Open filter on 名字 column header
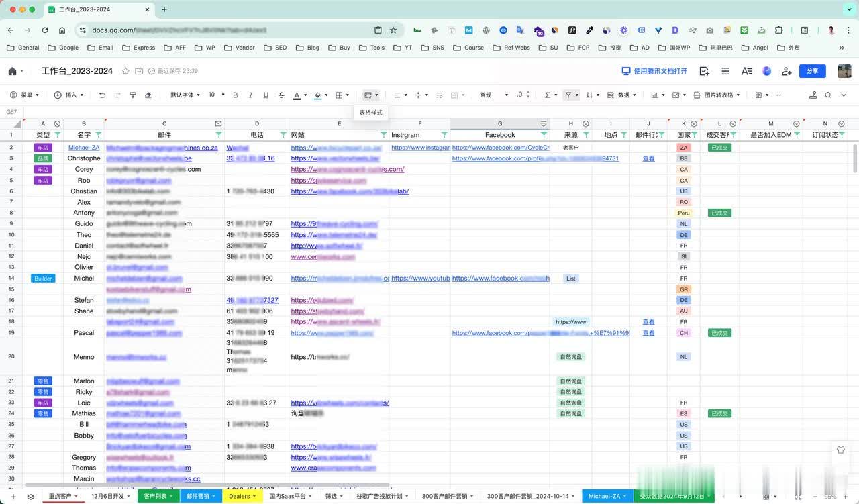This screenshot has width=859, height=504. [99, 135]
